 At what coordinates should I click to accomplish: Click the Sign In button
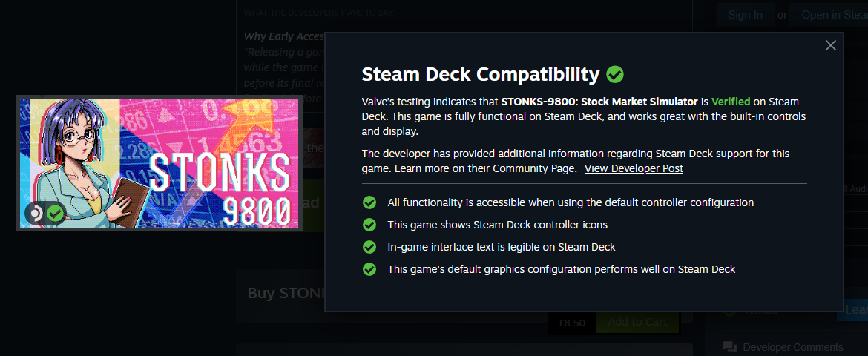(745, 15)
